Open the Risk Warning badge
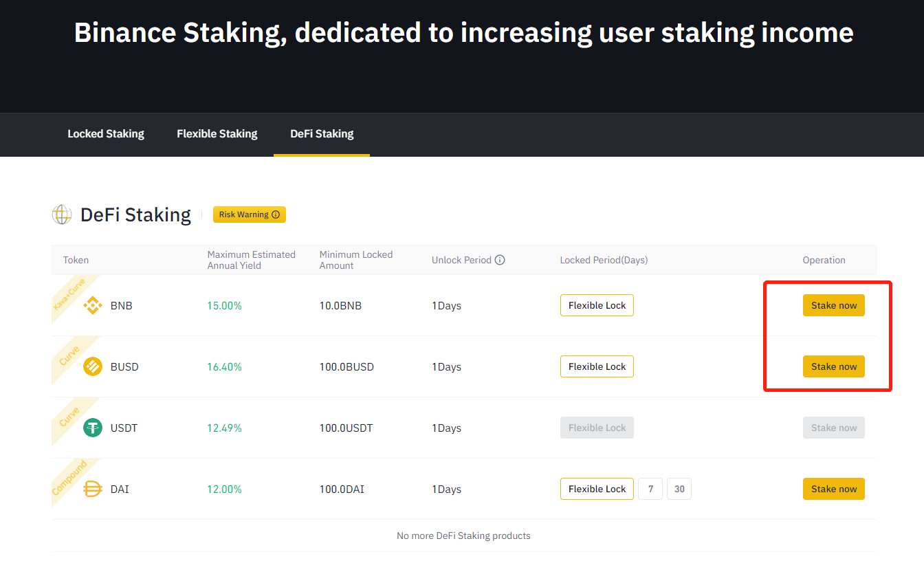 tap(249, 214)
